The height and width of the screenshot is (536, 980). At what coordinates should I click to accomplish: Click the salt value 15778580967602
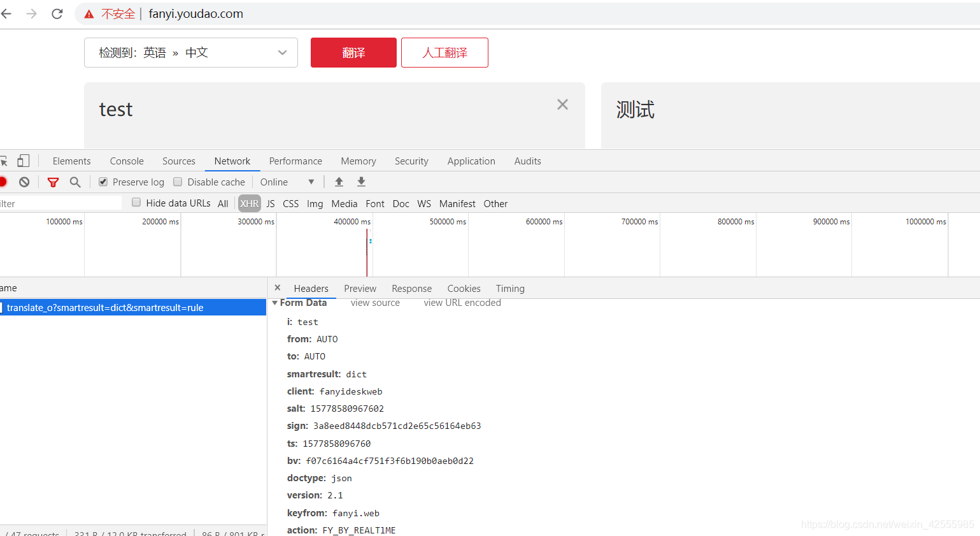347,409
